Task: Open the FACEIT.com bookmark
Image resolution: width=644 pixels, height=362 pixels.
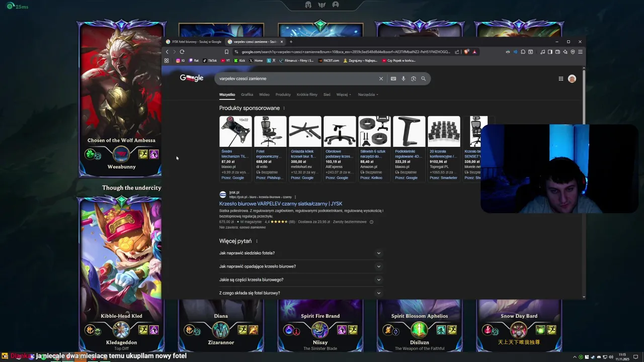Action: pyautogui.click(x=329, y=60)
